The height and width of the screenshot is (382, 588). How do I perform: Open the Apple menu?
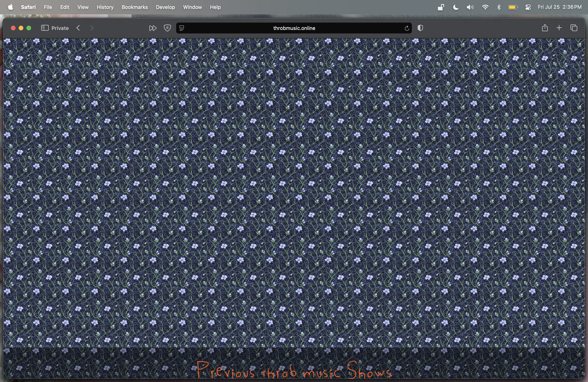click(x=10, y=7)
